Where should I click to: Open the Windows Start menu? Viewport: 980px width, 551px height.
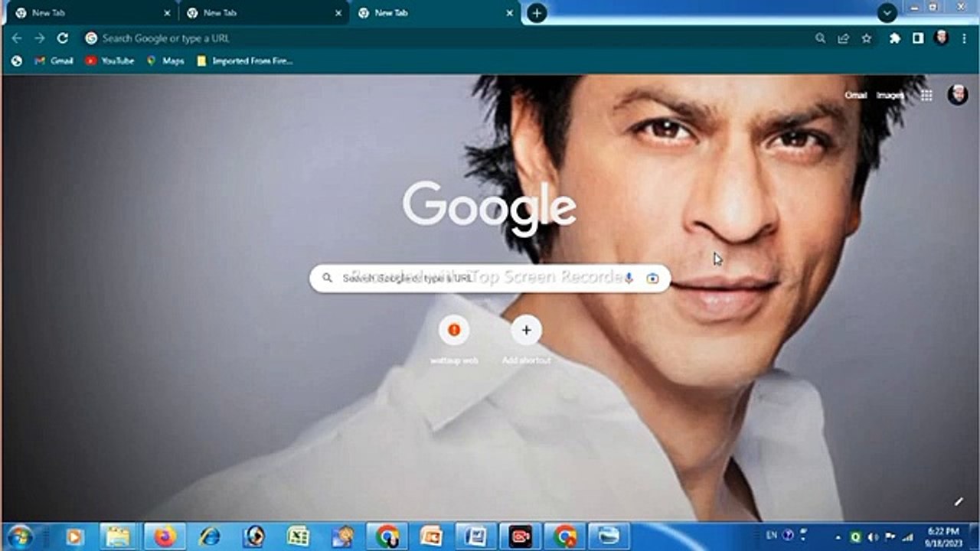point(18,536)
